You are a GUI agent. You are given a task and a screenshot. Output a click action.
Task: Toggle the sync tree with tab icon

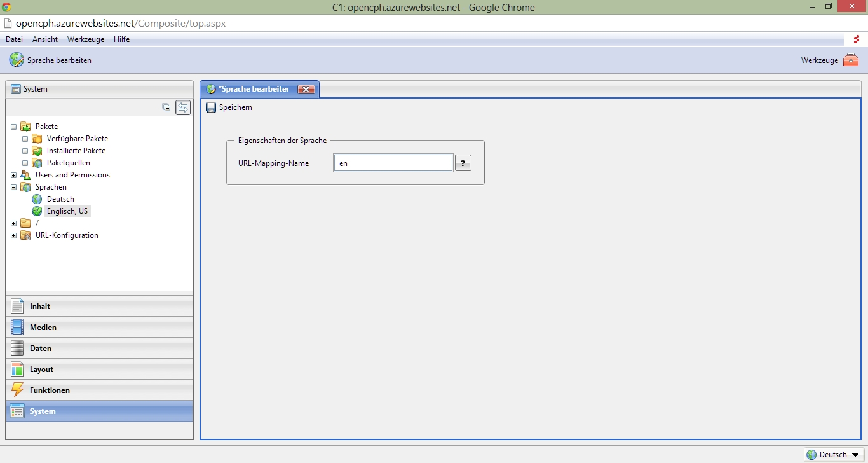[183, 107]
